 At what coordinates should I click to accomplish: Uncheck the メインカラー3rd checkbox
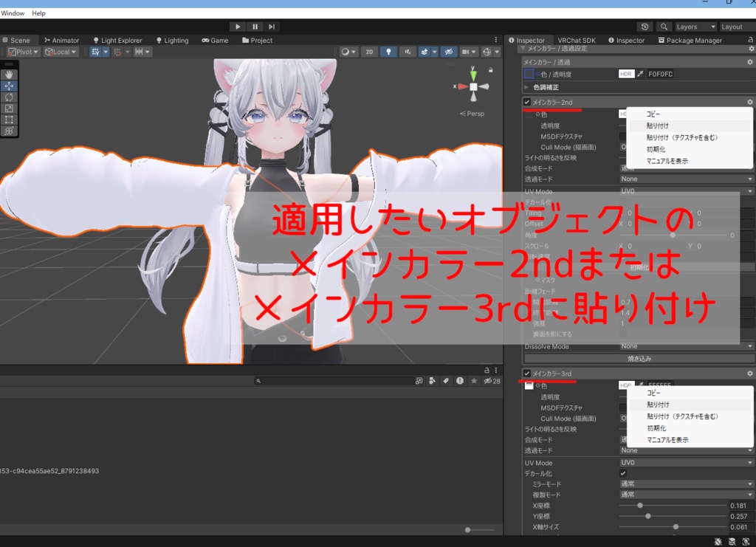click(x=527, y=374)
